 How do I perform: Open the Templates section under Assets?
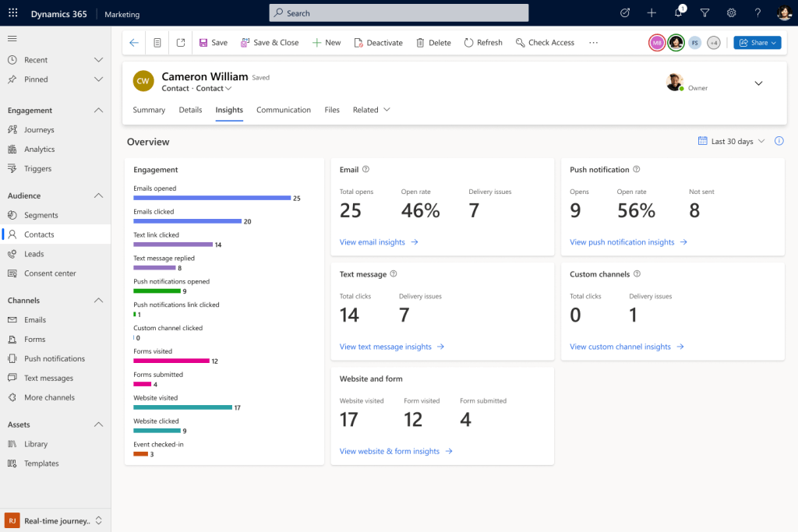pos(42,463)
